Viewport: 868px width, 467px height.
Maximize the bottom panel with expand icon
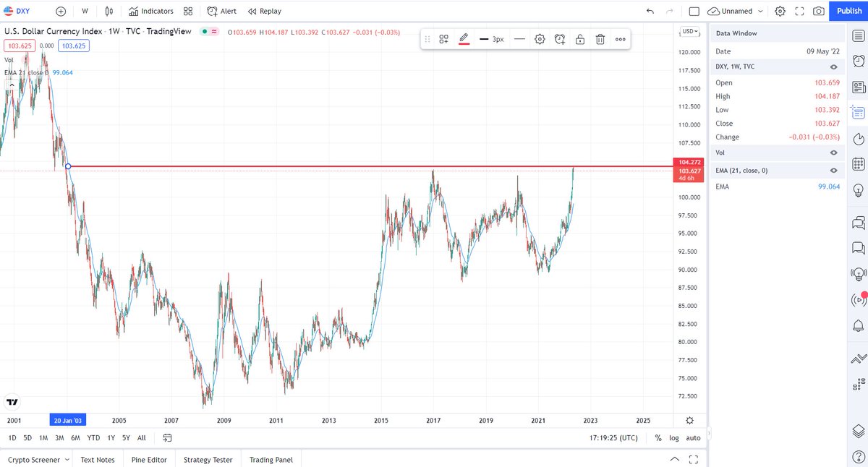click(694, 459)
